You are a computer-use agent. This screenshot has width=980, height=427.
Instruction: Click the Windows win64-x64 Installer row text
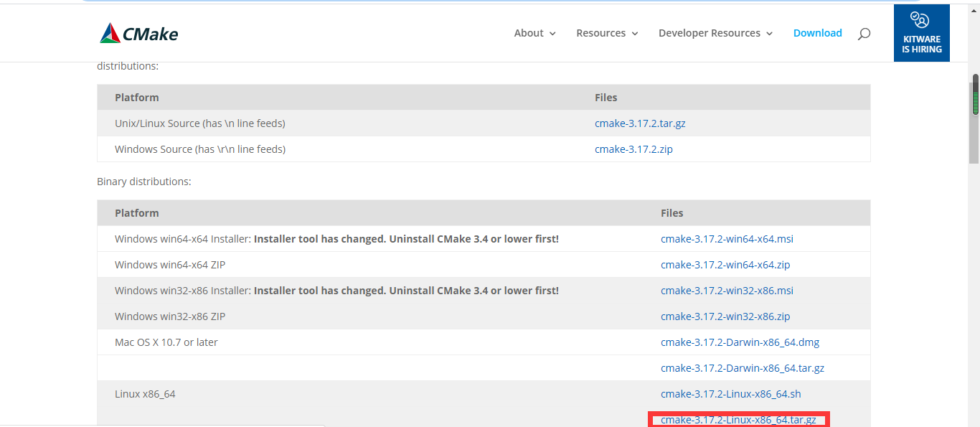tap(336, 239)
